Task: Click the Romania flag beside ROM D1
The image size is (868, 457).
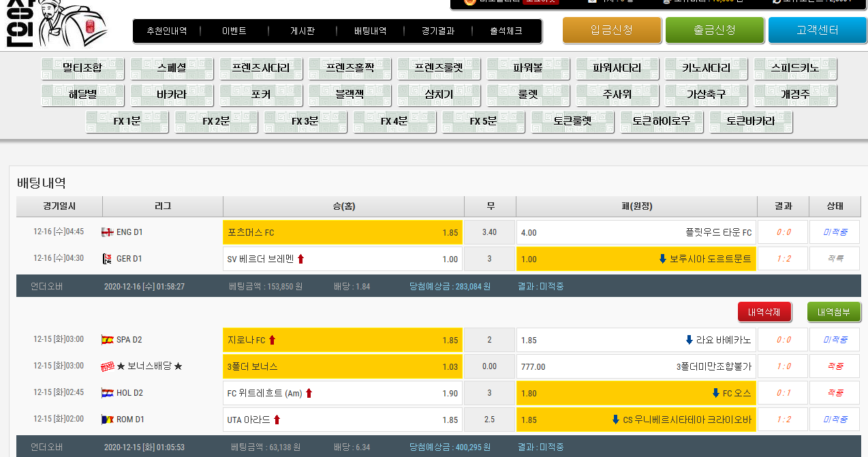Action: click(x=107, y=420)
